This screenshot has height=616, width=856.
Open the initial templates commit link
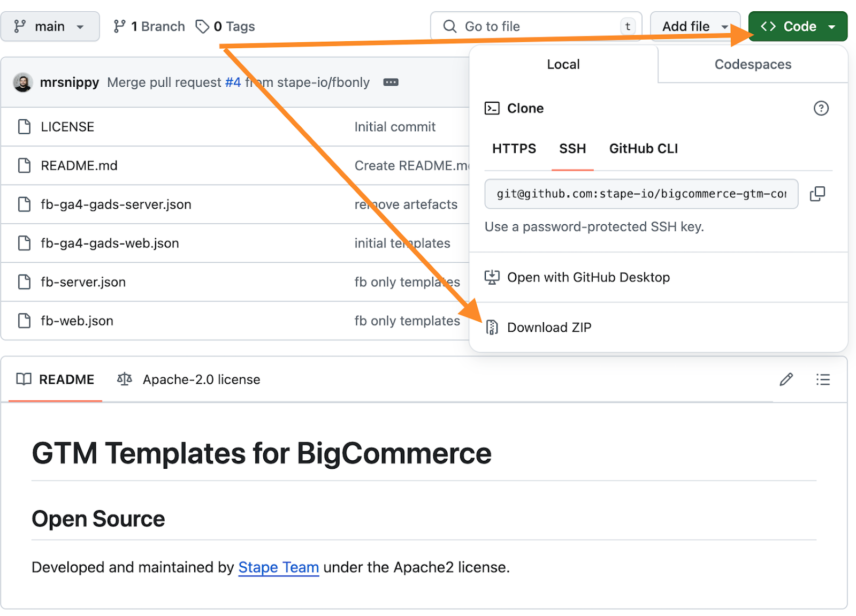pyautogui.click(x=402, y=243)
